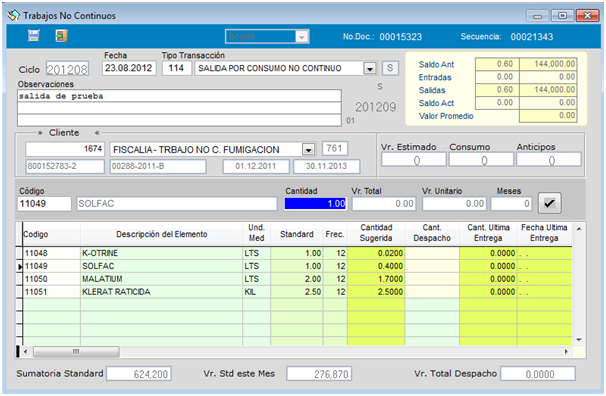Screen dimensions: 606x396
Task: Click the export to spreadsheet icon
Action: pos(61,36)
